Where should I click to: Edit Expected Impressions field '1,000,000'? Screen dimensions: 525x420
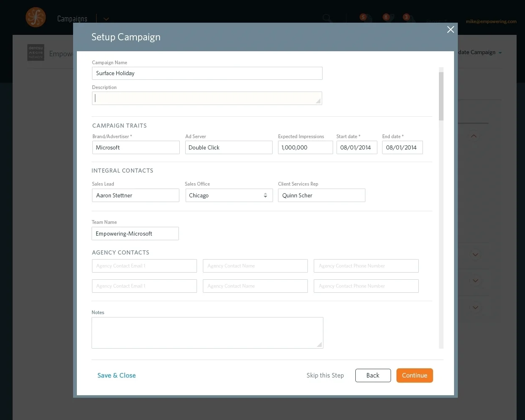click(305, 147)
